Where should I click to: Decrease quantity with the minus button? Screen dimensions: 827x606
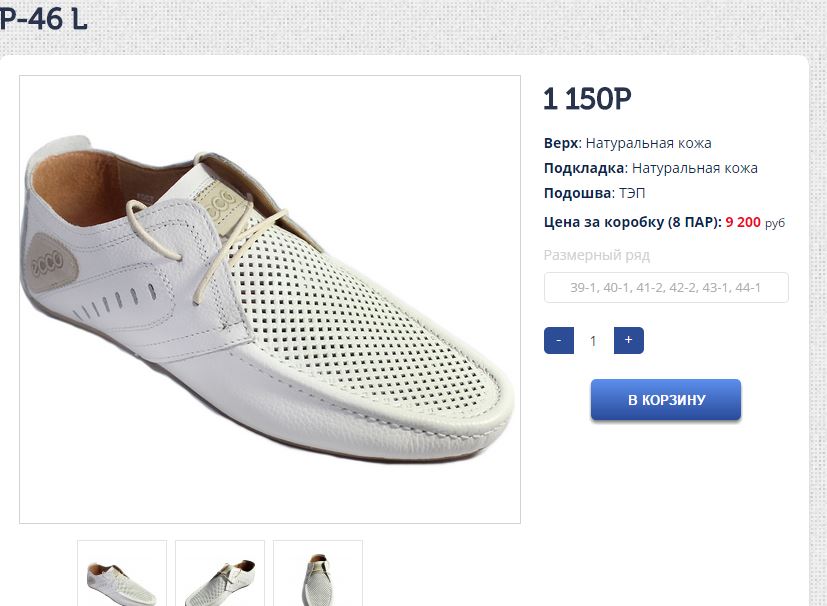click(558, 341)
